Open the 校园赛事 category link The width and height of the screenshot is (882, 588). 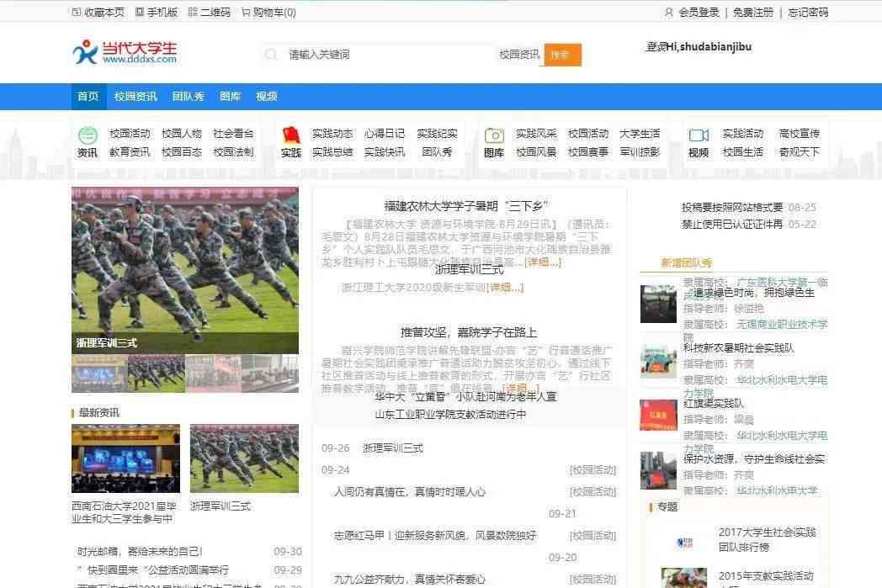click(x=588, y=151)
